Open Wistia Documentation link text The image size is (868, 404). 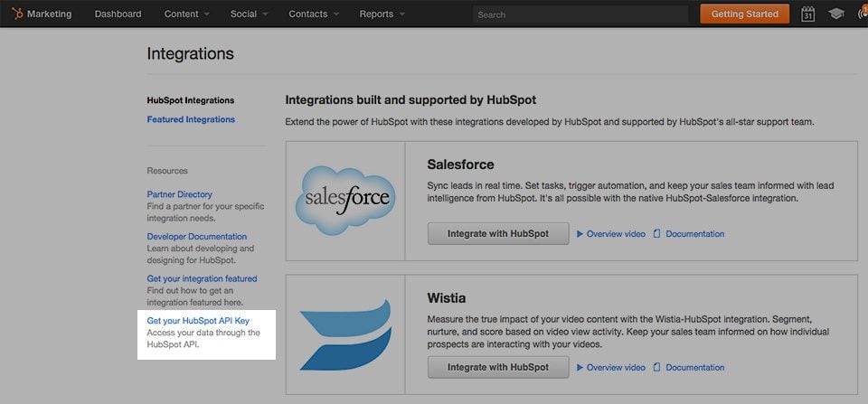pyautogui.click(x=695, y=368)
